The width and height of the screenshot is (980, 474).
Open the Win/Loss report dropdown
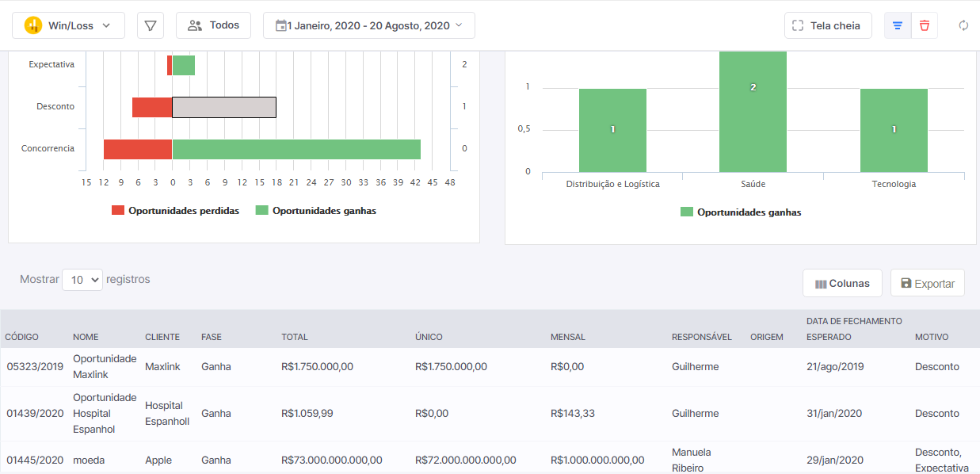click(68, 25)
